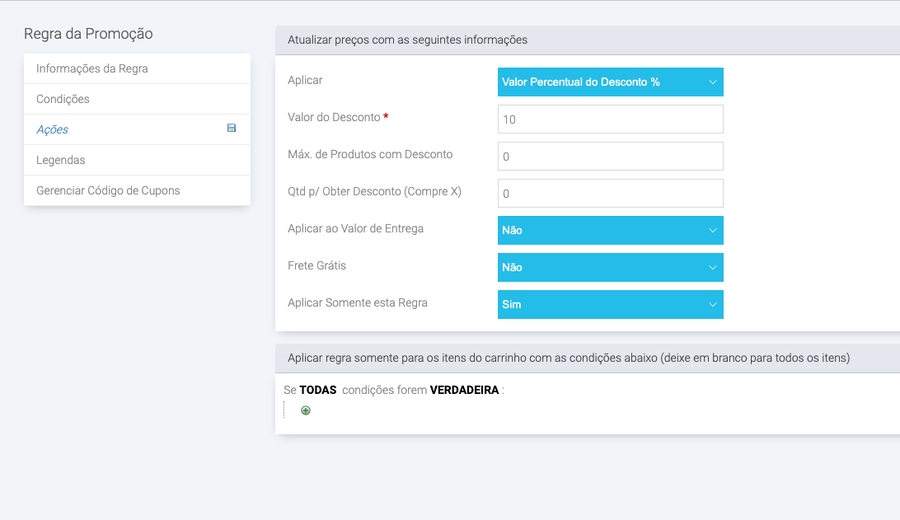900x520 pixels.
Task: Click the 'Aplicar regra somente para os itens' header
Action: click(x=568, y=357)
